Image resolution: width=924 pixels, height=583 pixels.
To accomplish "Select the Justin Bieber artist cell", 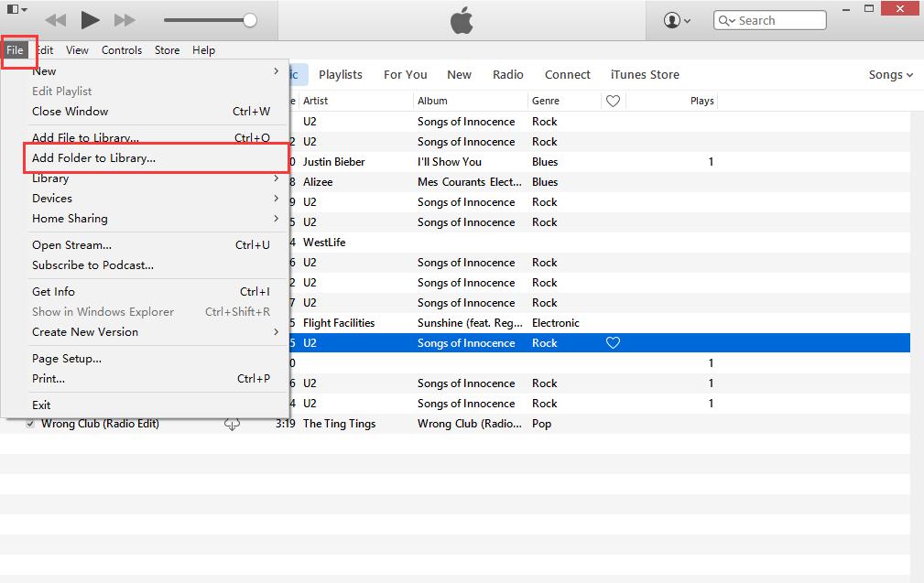I will pyautogui.click(x=334, y=162).
